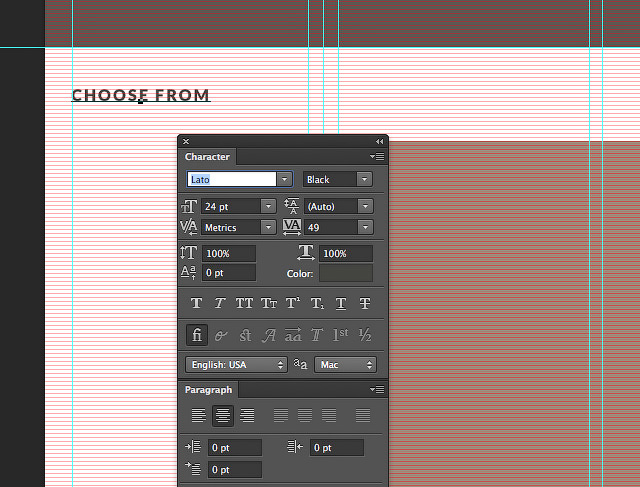The width and height of the screenshot is (640, 487).
Task: Toggle Underline text style
Action: [341, 303]
